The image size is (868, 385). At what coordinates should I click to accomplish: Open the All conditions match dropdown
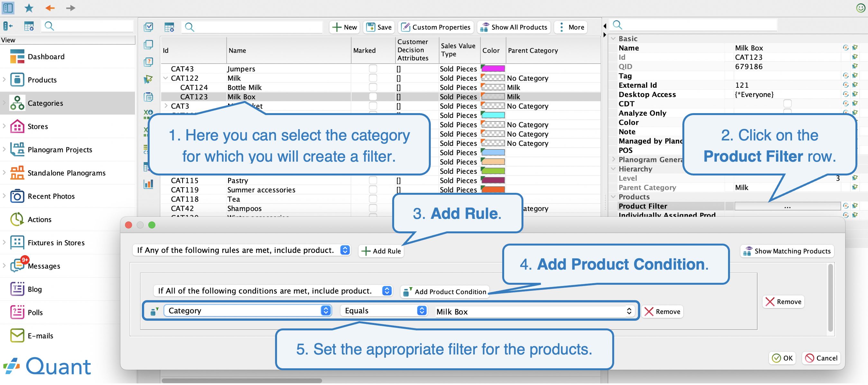(x=273, y=291)
